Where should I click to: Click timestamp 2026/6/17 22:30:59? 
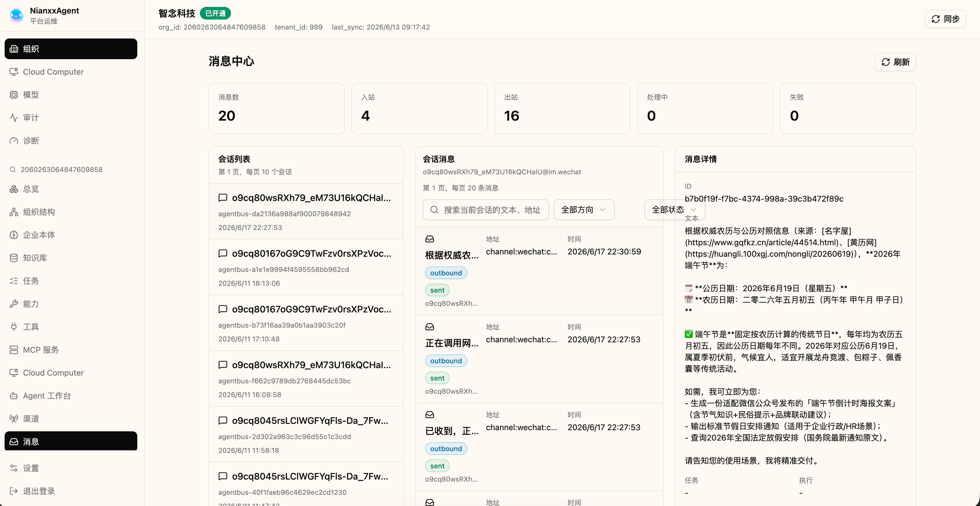point(604,252)
